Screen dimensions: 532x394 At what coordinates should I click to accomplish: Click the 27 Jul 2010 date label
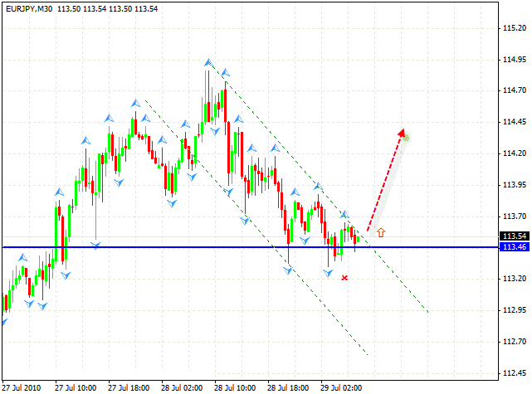22,387
